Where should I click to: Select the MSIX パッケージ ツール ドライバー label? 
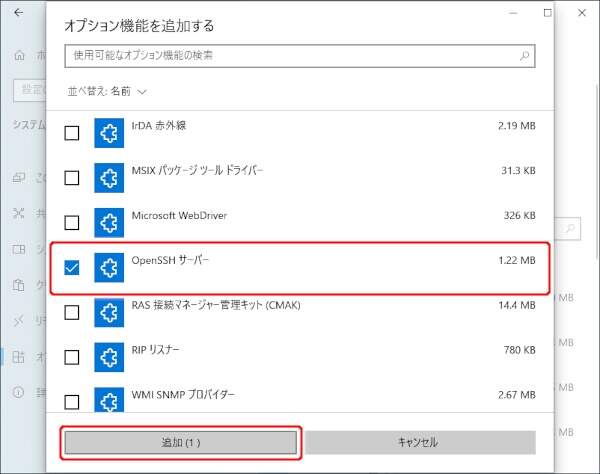(197, 170)
